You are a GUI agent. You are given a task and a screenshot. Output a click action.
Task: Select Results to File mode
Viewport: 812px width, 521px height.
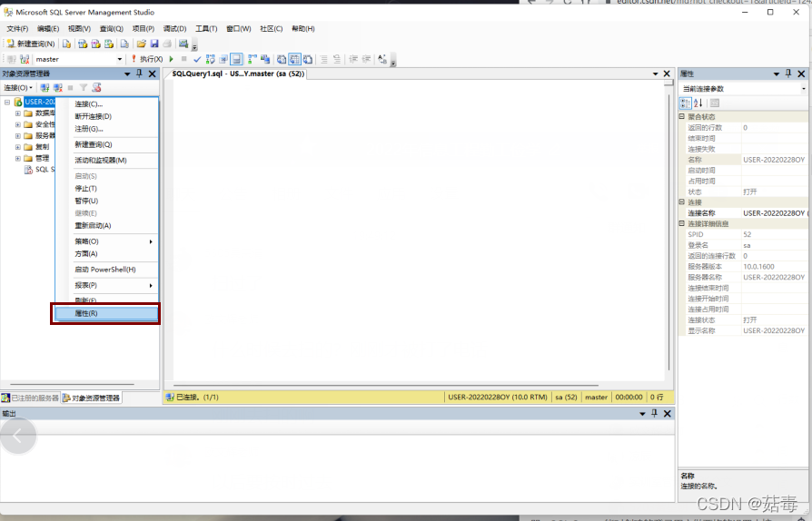coord(308,59)
